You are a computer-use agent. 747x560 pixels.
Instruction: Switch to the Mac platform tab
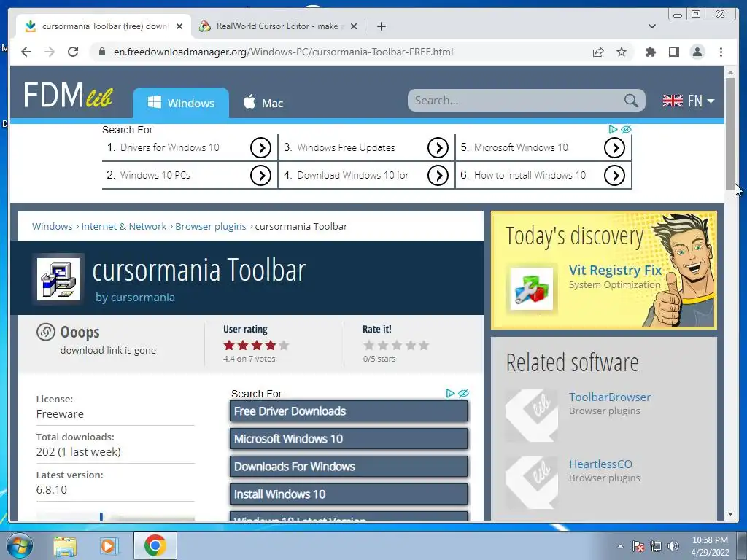pos(263,103)
